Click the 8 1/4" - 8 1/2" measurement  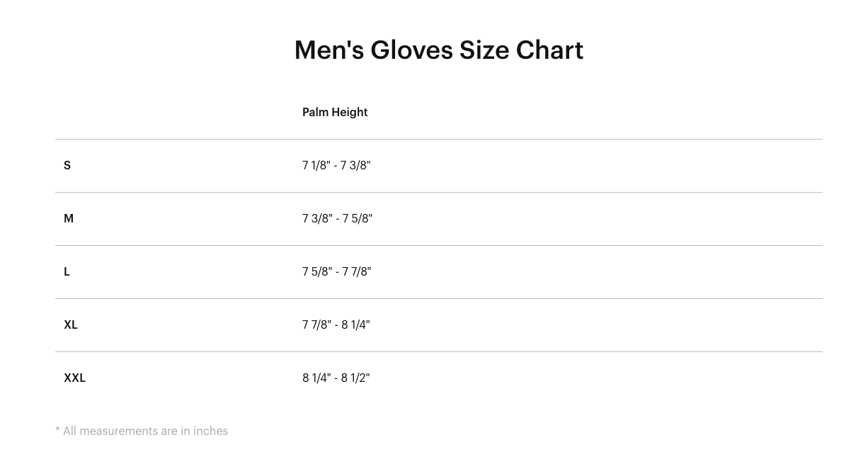coord(336,378)
